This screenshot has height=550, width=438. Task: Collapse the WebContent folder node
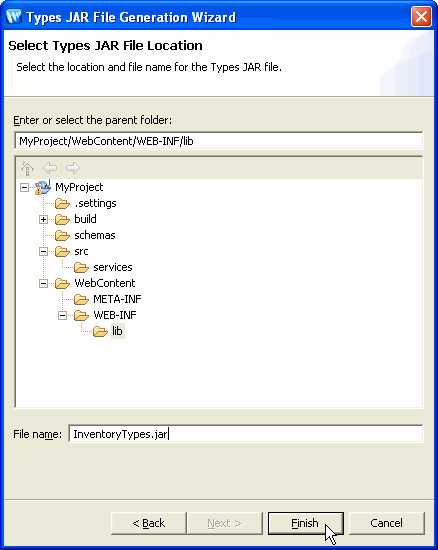[x=43, y=283]
